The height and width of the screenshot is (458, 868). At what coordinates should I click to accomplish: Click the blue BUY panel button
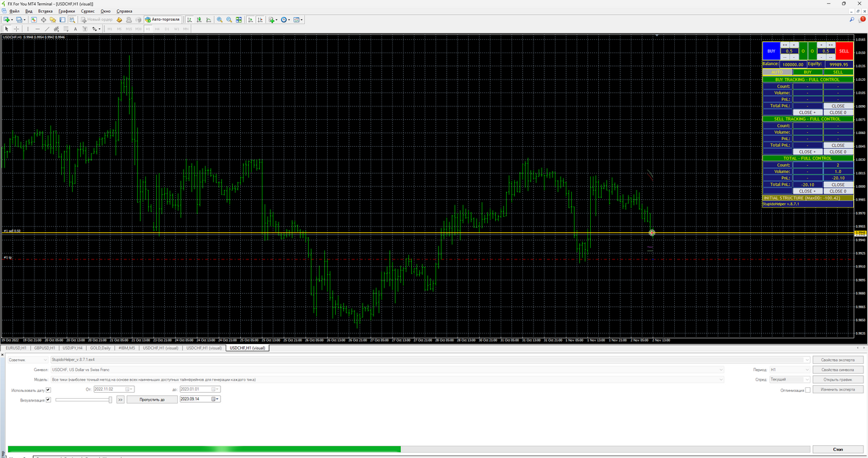[771, 51]
